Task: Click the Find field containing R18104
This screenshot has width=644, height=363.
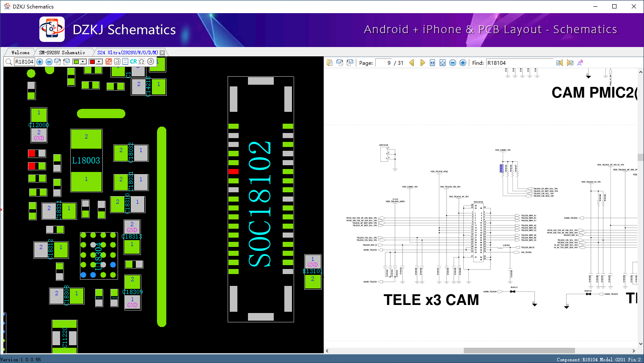Action: [520, 63]
